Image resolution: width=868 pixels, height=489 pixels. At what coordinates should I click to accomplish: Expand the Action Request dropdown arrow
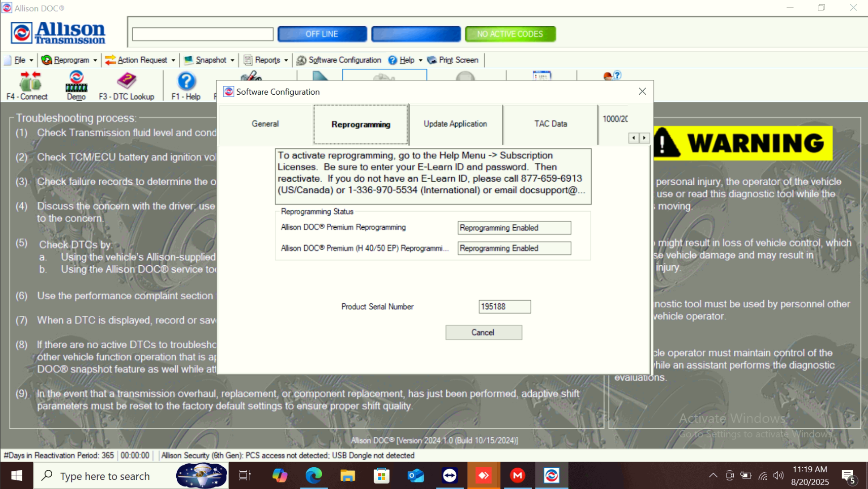173,60
